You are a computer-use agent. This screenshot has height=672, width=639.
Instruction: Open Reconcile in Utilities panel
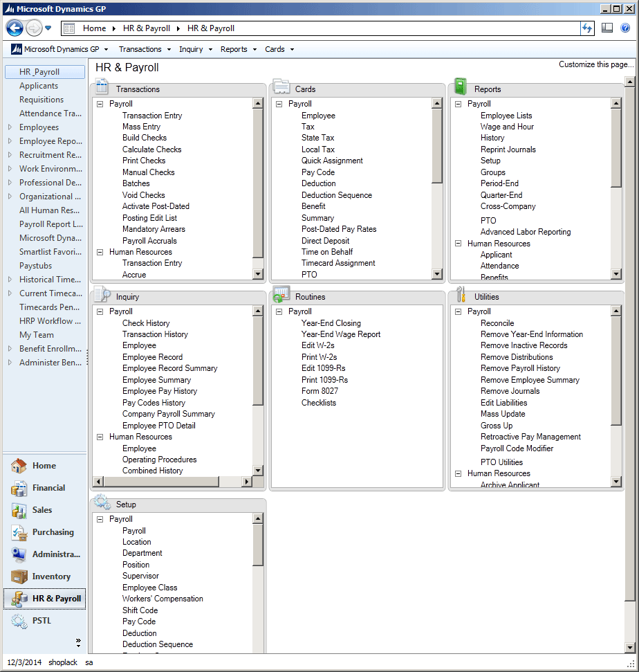coord(497,323)
